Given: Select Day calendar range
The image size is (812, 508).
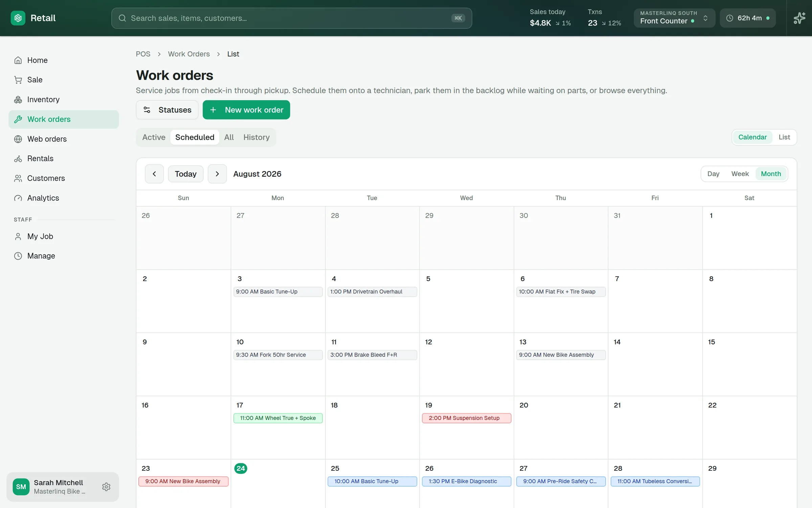Looking at the screenshot, I should [x=713, y=174].
